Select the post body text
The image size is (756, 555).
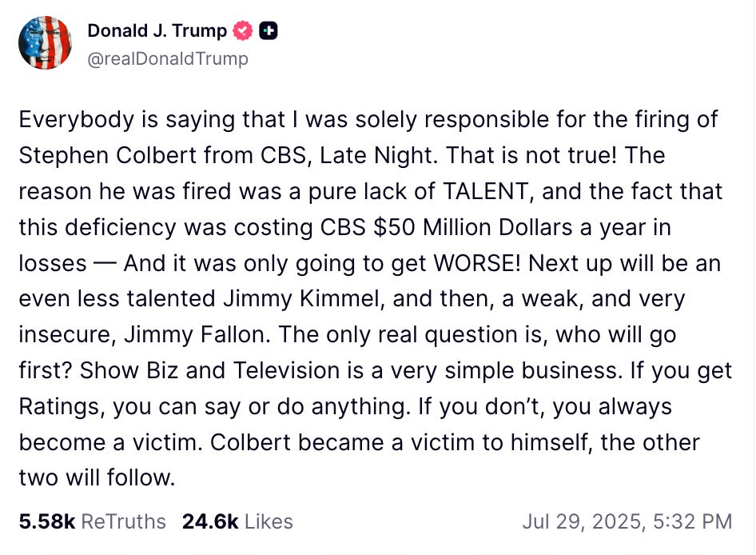pyautogui.click(x=376, y=296)
